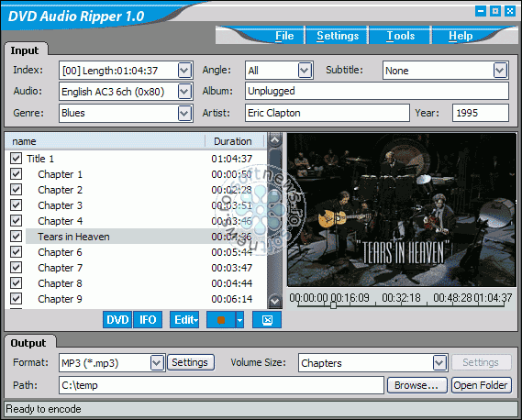Click the Album text field
The height and width of the screenshot is (420, 522).
(x=377, y=91)
